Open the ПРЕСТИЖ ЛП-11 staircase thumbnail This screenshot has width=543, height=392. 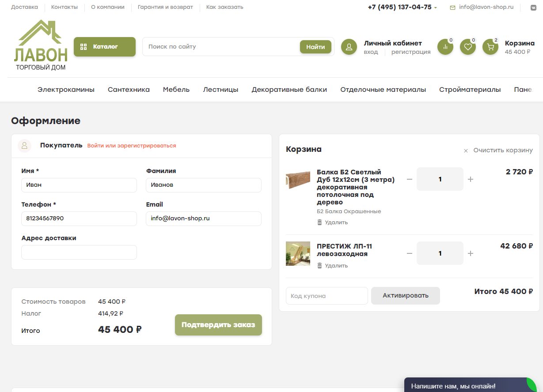click(298, 253)
